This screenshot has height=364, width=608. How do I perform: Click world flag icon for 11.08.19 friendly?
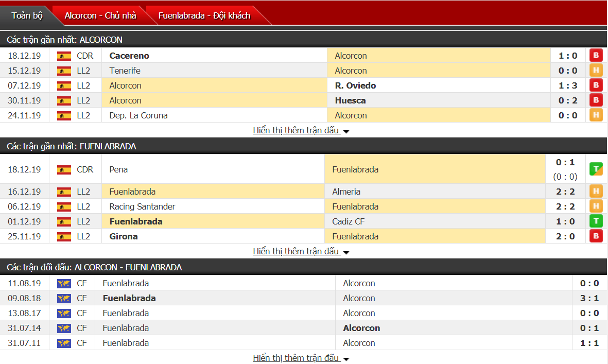(64, 283)
